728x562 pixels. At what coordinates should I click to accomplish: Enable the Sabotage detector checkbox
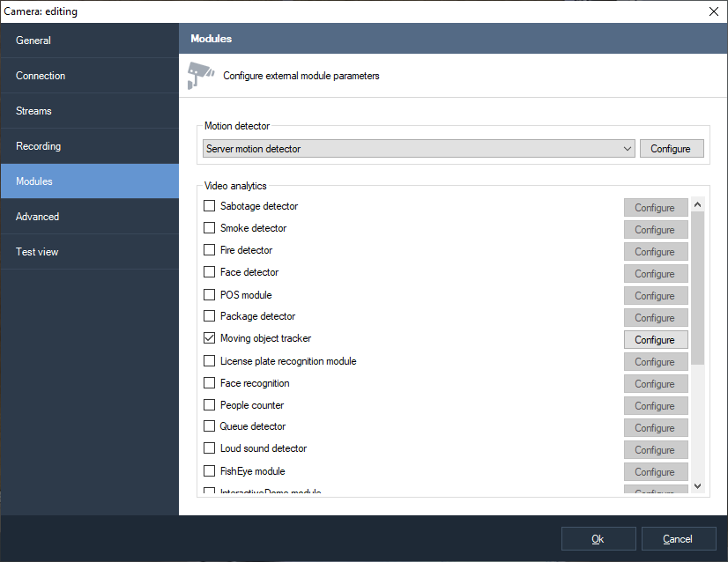(x=210, y=206)
